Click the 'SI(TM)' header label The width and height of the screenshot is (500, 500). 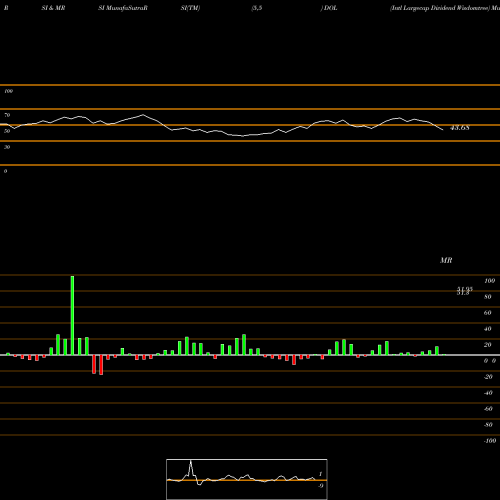pyautogui.click(x=190, y=8)
